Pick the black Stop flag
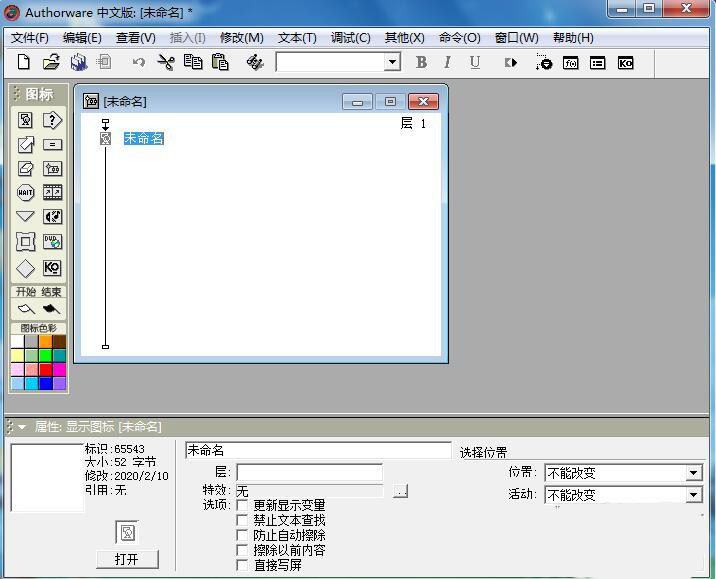This screenshot has height=579, width=716. (51, 309)
